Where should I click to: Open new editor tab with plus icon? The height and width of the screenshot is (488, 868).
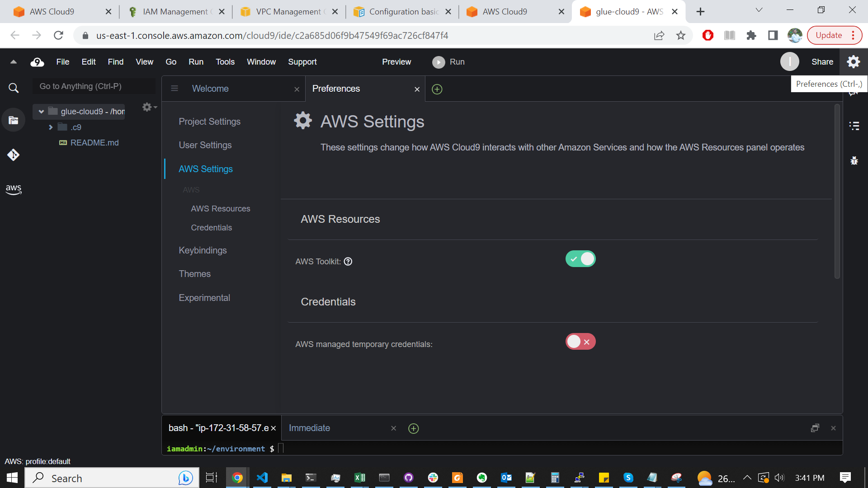point(437,89)
